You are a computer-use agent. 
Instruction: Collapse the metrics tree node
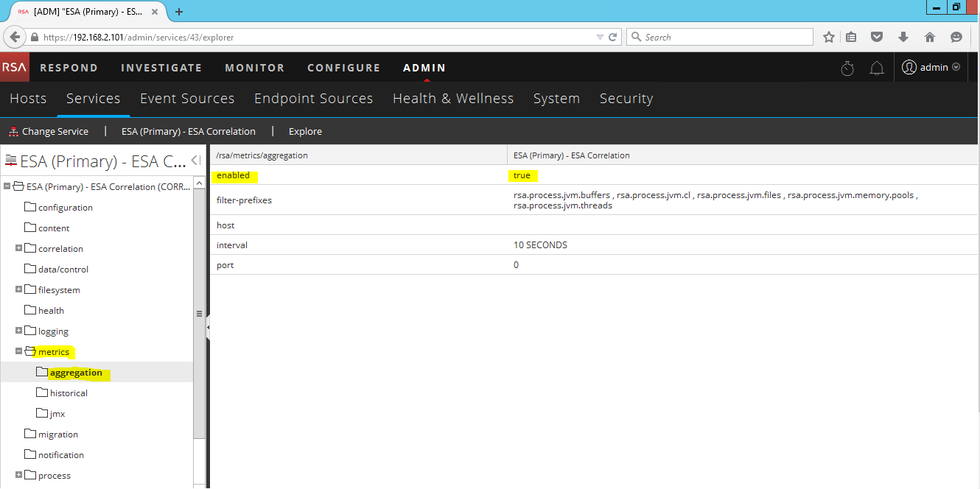19,352
